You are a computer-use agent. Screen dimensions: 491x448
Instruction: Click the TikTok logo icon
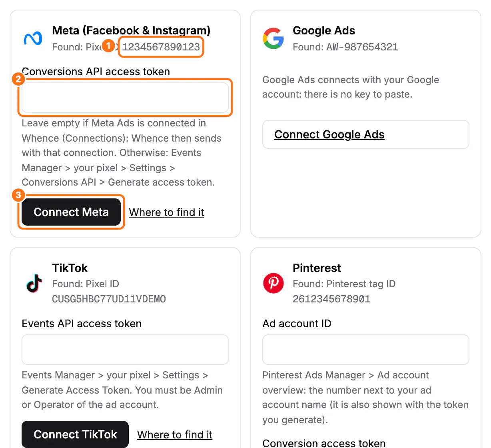click(34, 283)
